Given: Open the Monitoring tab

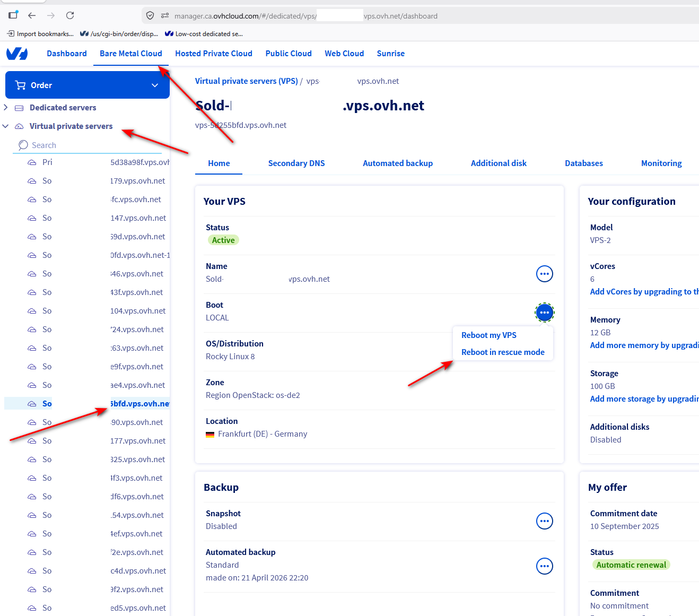Looking at the screenshot, I should 661,163.
